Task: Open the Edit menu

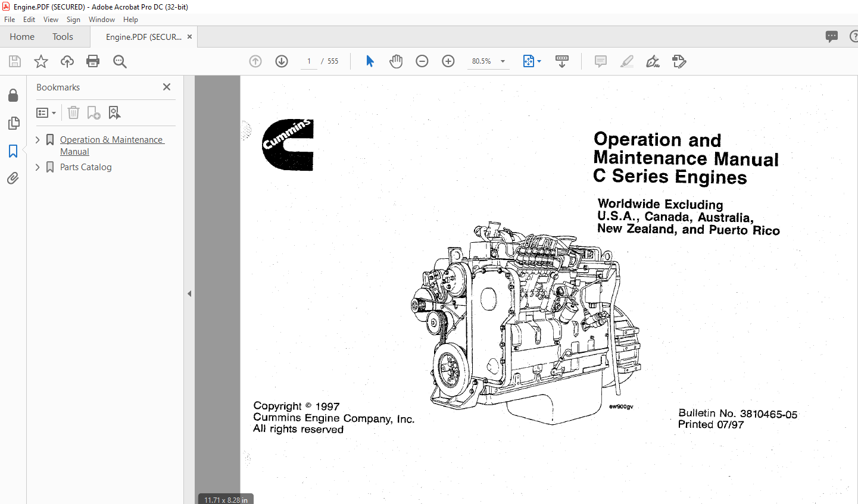Action: click(x=29, y=20)
